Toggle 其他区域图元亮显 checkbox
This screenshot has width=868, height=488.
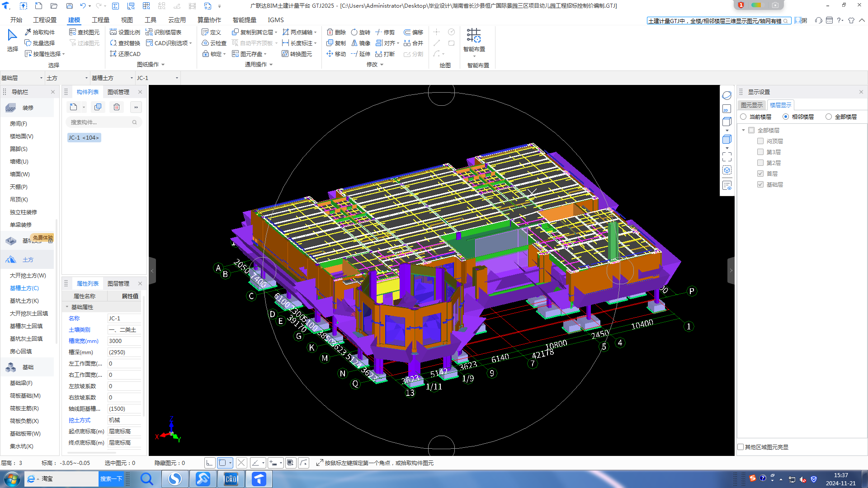(741, 447)
